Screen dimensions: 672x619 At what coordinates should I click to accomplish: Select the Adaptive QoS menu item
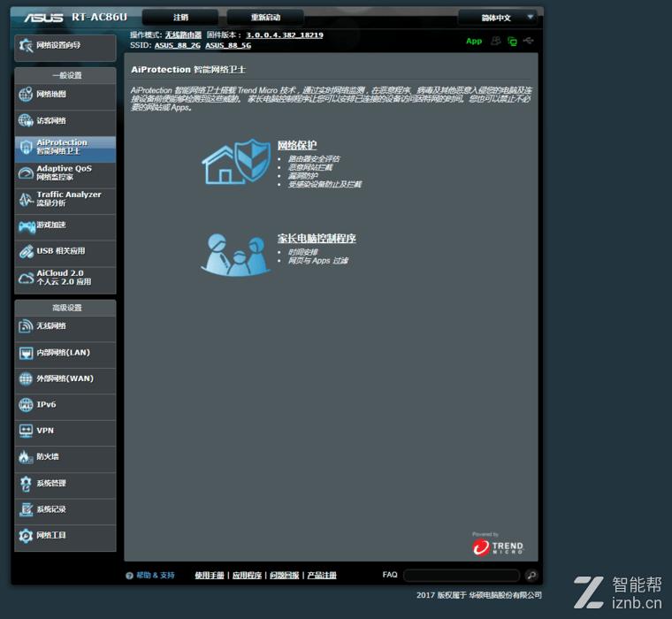(65, 173)
